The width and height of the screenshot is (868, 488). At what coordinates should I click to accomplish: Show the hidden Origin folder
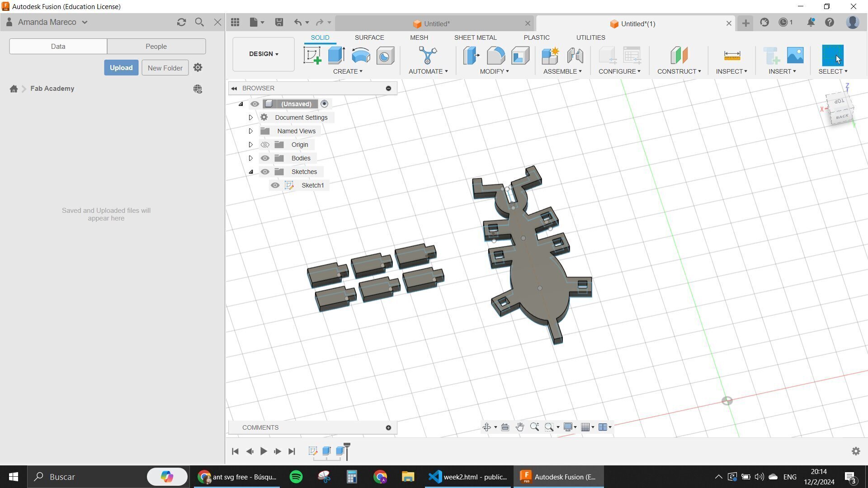[265, 145]
